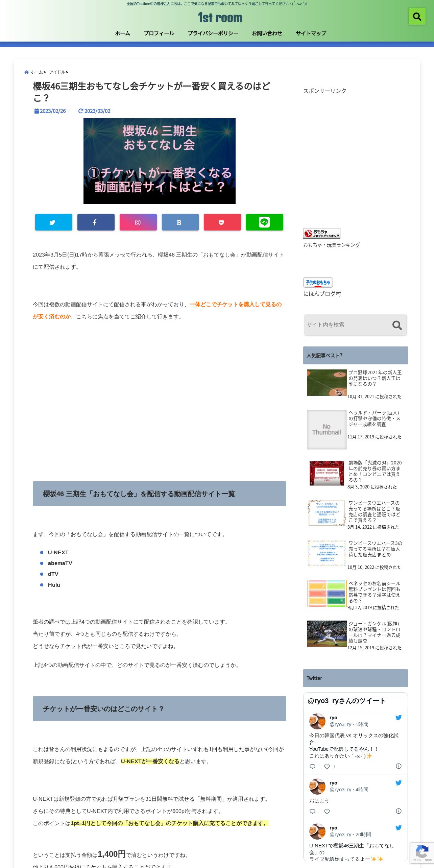The height and width of the screenshot is (868, 434).
Task: Click the サイト内を検索 input field
Action: 347,325
